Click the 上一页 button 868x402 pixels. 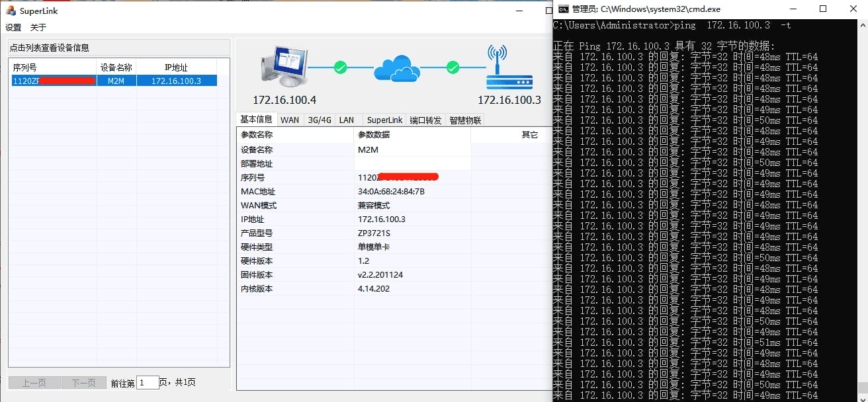(34, 383)
